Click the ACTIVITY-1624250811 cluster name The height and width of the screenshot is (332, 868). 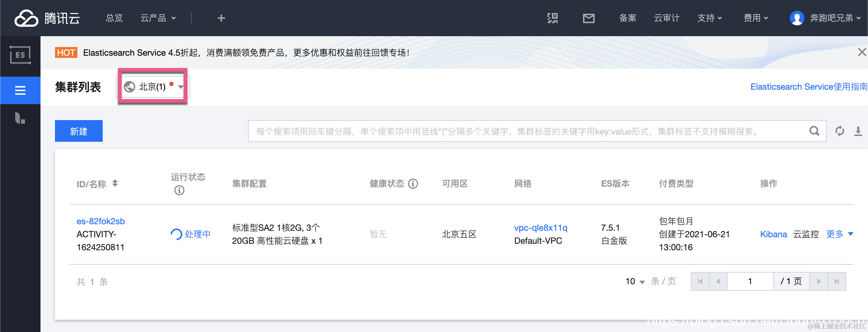(101, 241)
